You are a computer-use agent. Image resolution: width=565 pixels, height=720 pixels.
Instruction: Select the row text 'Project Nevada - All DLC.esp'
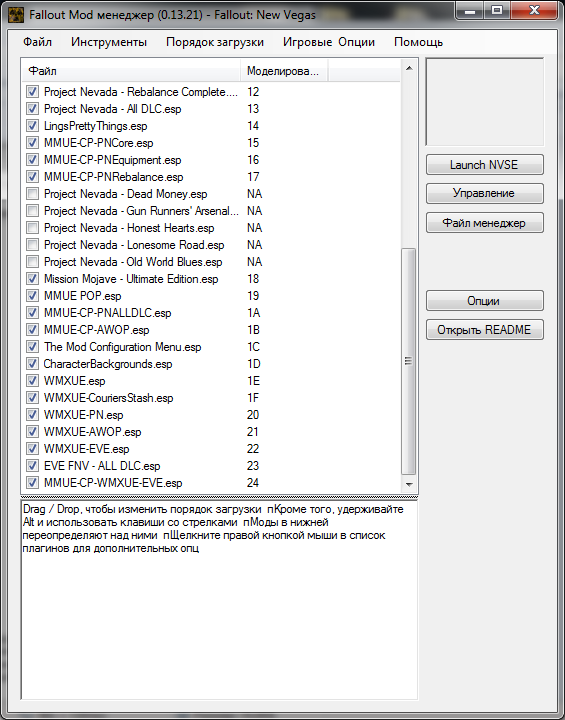(x=113, y=109)
